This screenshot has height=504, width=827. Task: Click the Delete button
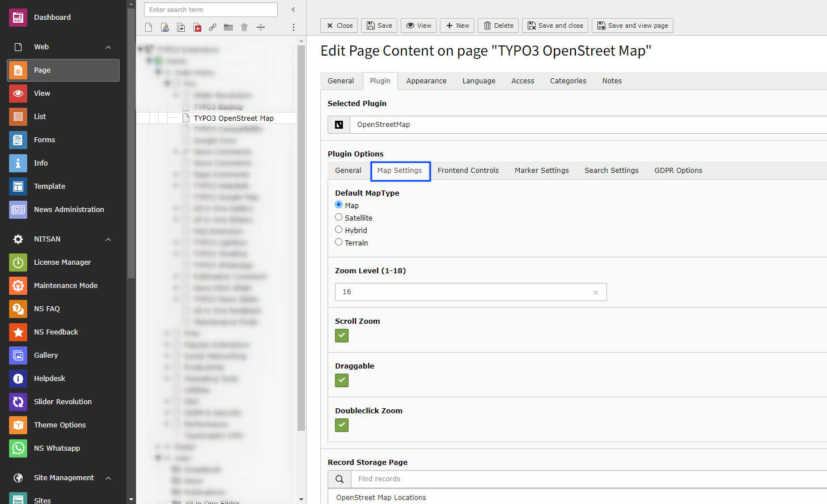pos(498,26)
